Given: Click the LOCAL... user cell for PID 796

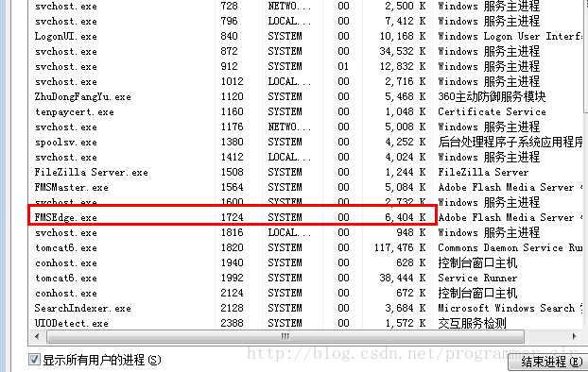Looking at the screenshot, I should (289, 22).
